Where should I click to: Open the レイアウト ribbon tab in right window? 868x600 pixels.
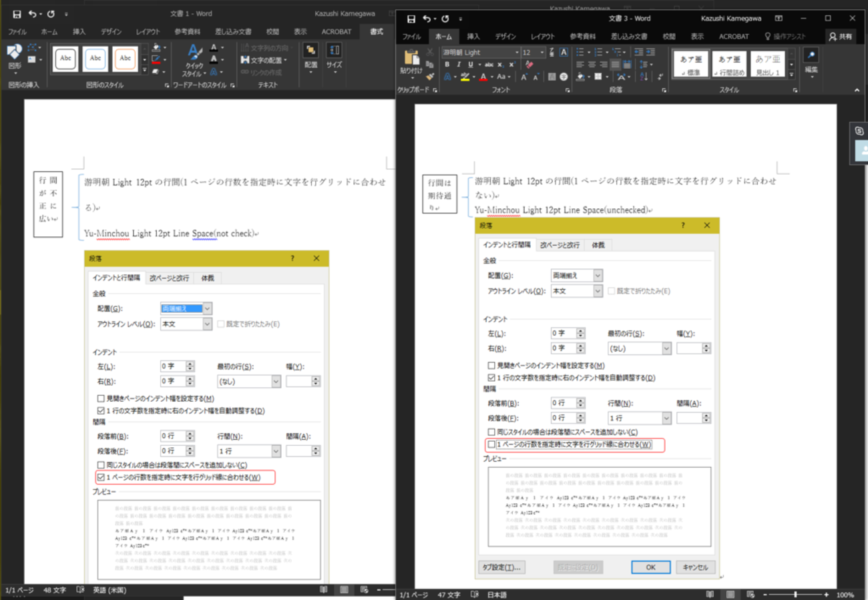(x=542, y=37)
